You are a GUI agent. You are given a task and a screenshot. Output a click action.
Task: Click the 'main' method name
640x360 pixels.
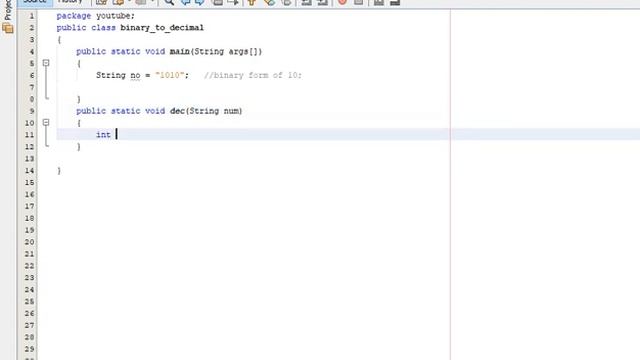tap(180, 51)
